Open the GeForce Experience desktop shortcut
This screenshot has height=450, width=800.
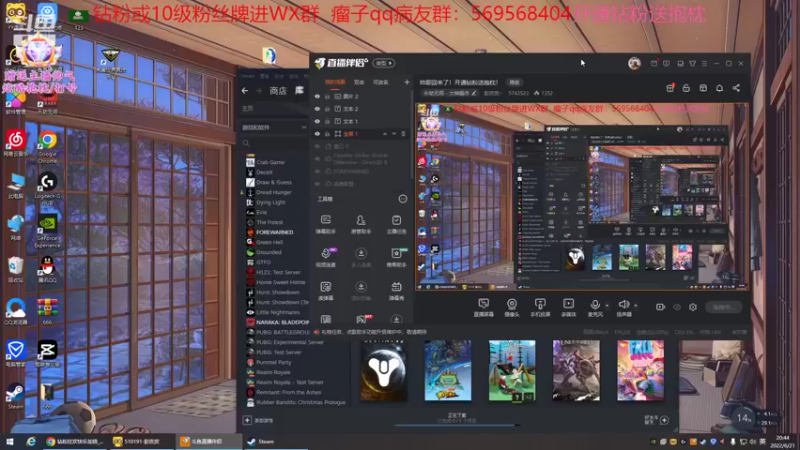[x=47, y=231]
